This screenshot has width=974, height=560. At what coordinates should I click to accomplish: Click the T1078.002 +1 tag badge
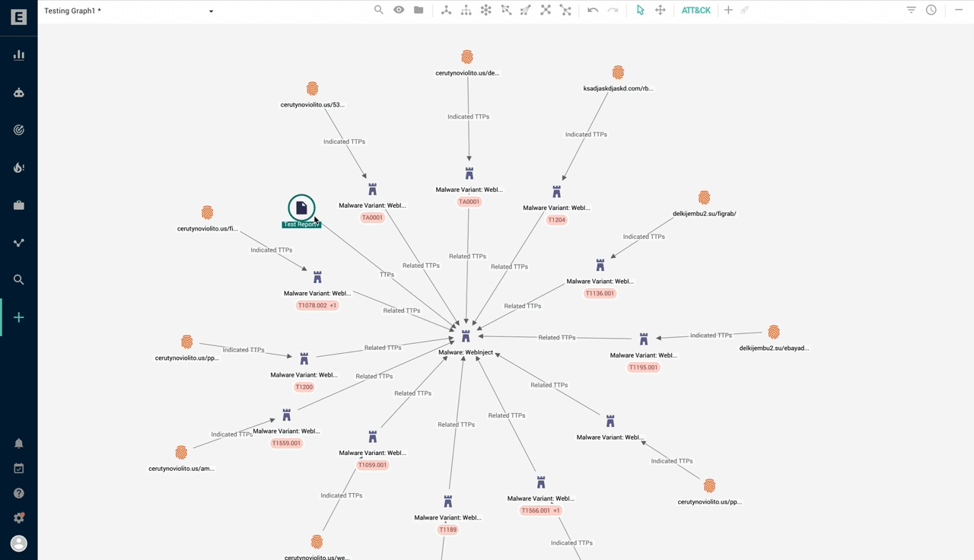pos(317,305)
